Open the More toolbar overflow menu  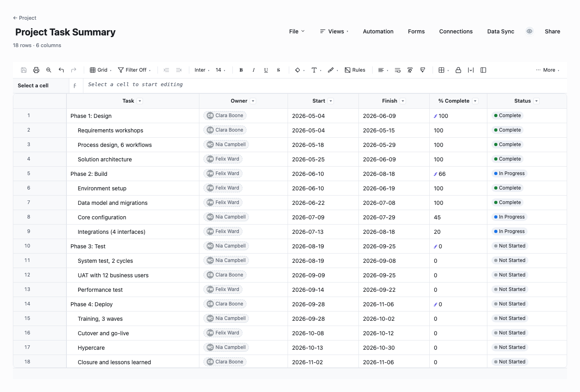pyautogui.click(x=548, y=70)
